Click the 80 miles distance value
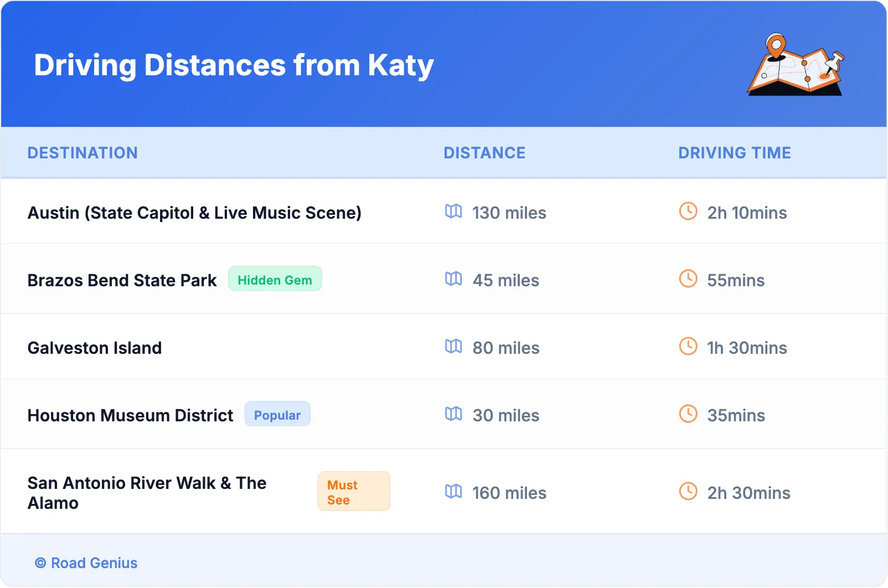This screenshot has height=588, width=888. tap(506, 348)
